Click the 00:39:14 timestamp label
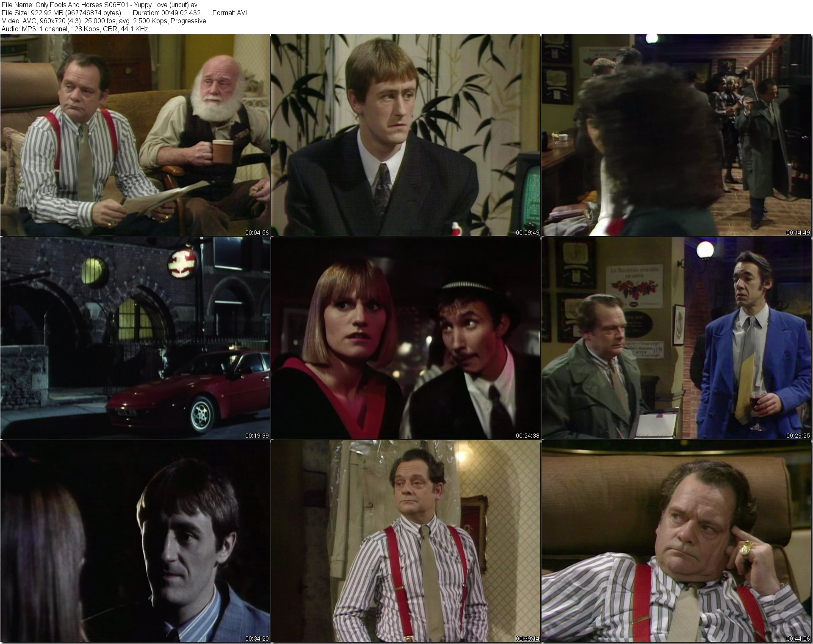The image size is (813, 644). pos(527,638)
